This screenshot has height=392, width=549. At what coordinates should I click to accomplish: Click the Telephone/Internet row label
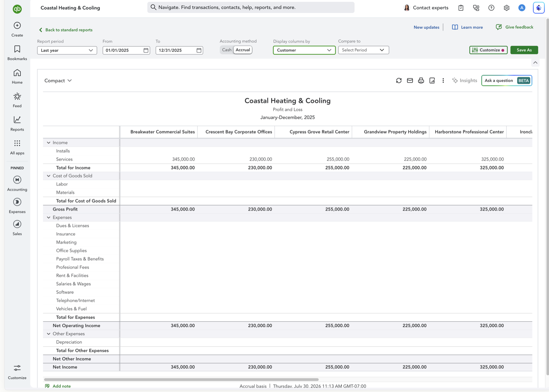click(75, 300)
